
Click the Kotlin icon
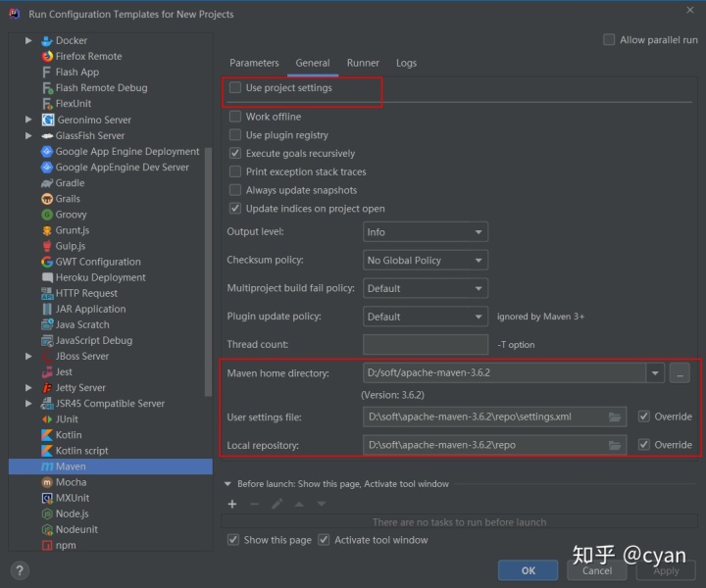click(x=47, y=435)
